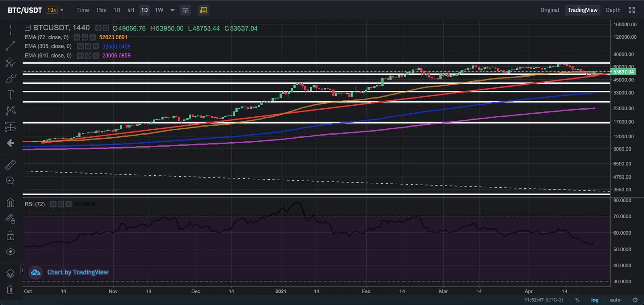Switch to 1W interval
644x305 pixels.
(159, 10)
